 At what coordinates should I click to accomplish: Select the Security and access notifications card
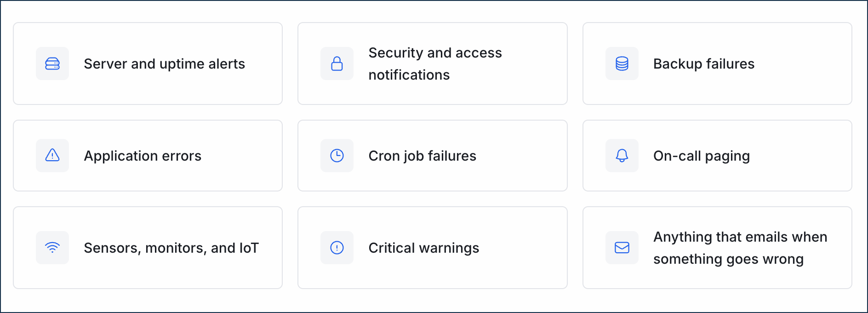(432, 64)
